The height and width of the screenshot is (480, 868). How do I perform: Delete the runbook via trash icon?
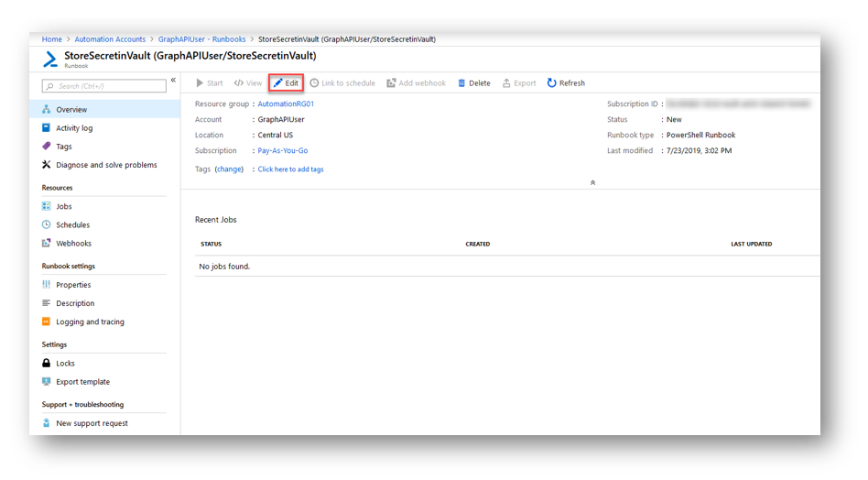(x=461, y=83)
